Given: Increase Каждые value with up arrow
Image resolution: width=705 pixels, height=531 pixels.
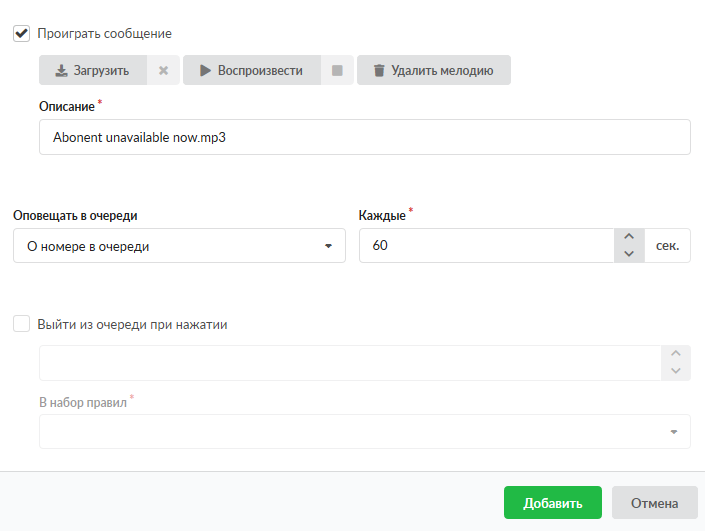Looking at the screenshot, I should (628, 237).
